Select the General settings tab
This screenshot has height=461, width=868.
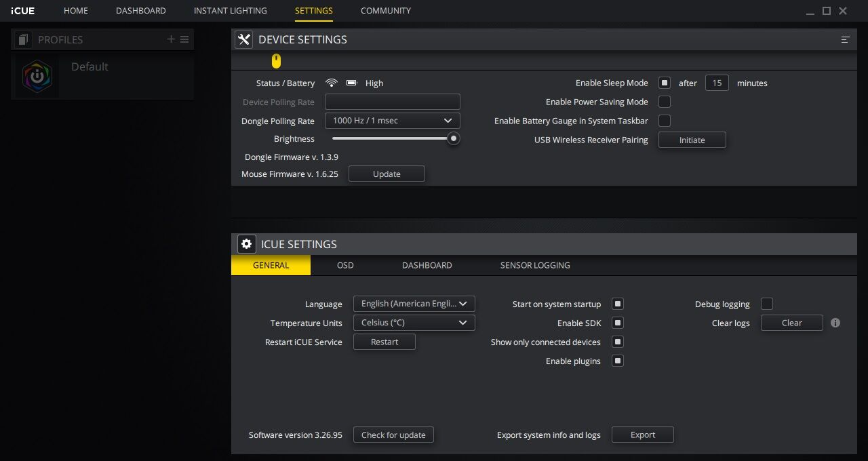[271, 265]
